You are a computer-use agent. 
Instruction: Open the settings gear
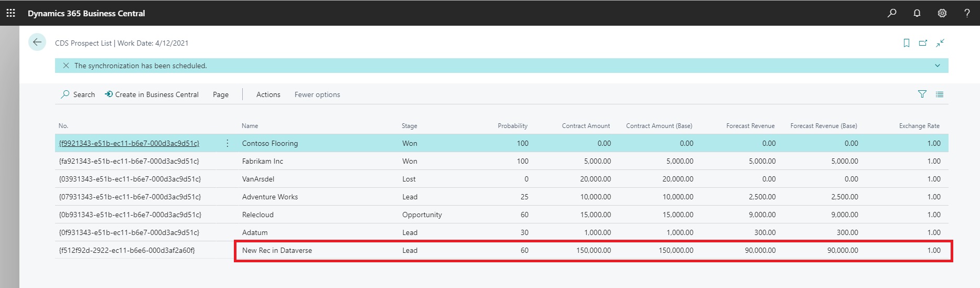point(942,13)
